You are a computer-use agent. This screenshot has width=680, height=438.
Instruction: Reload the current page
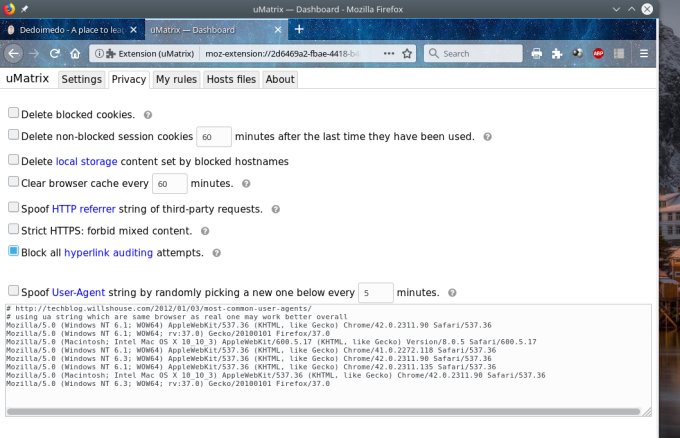coord(55,53)
